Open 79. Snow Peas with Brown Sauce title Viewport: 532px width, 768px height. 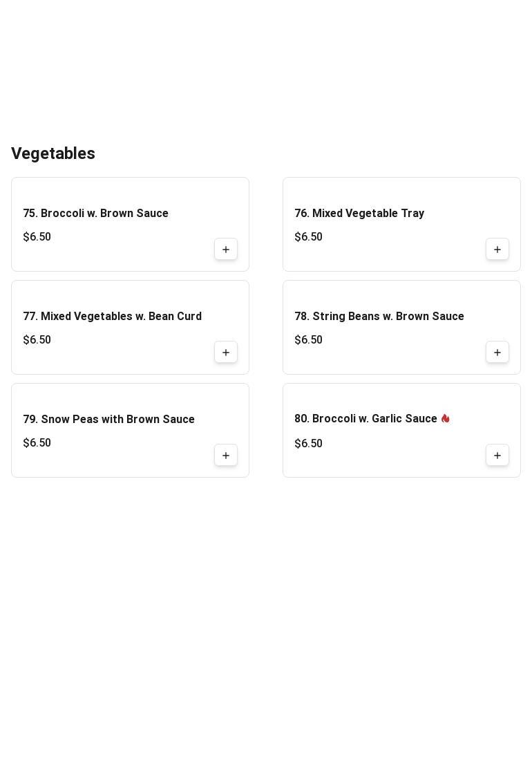coord(108,420)
